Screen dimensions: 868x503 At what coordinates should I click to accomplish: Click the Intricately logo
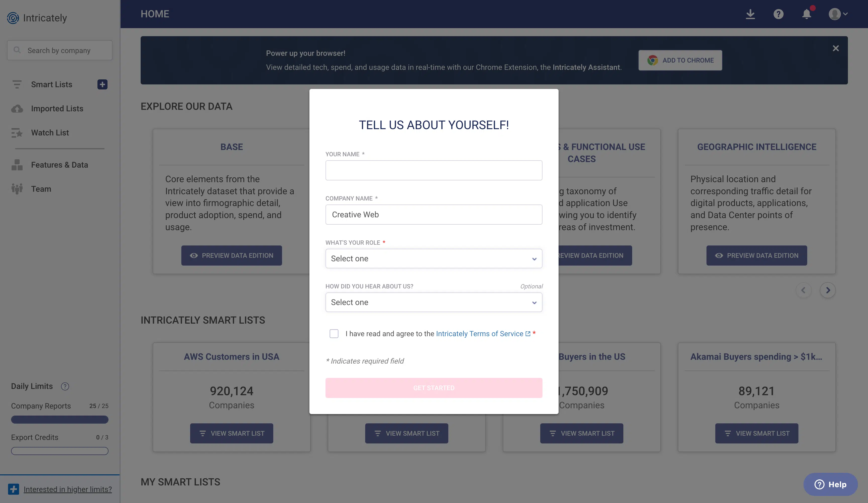(x=37, y=18)
